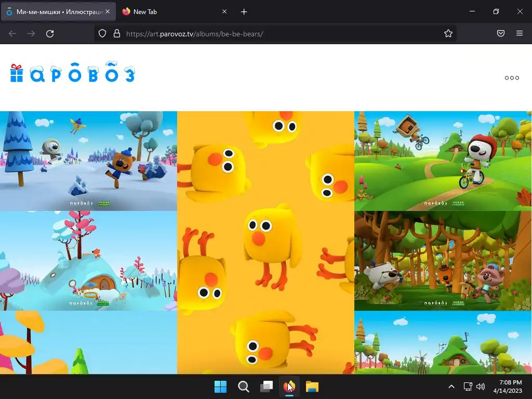The image size is (532, 399).
Task: Go back to the previous page
Action: pos(12,34)
